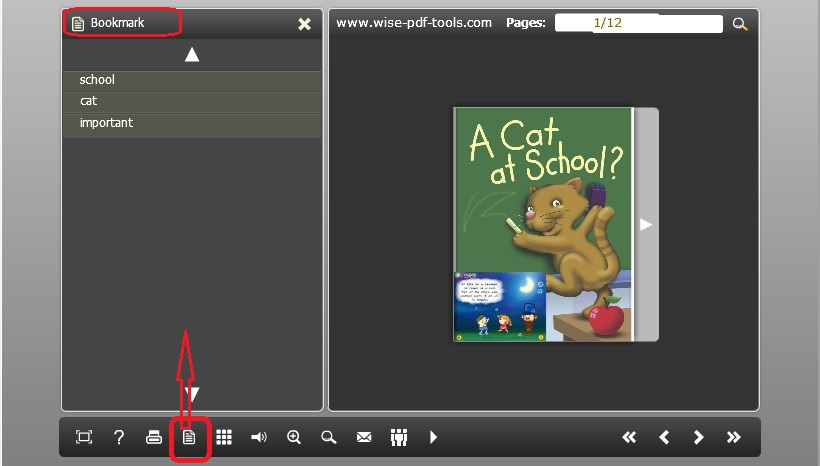820x466 pixels.
Task: Click the www.wise-pdf-tools.com title
Action: pos(414,23)
